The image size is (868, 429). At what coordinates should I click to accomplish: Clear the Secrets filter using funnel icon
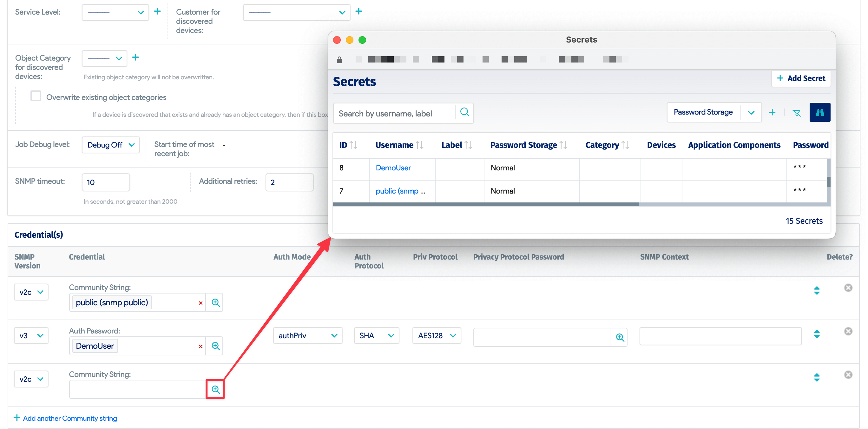click(x=796, y=113)
